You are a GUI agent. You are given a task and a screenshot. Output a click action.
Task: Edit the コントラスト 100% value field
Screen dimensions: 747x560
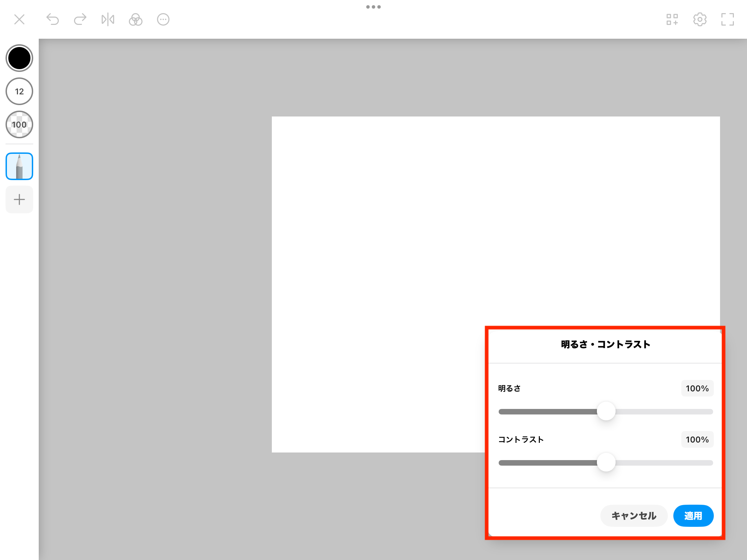click(697, 439)
